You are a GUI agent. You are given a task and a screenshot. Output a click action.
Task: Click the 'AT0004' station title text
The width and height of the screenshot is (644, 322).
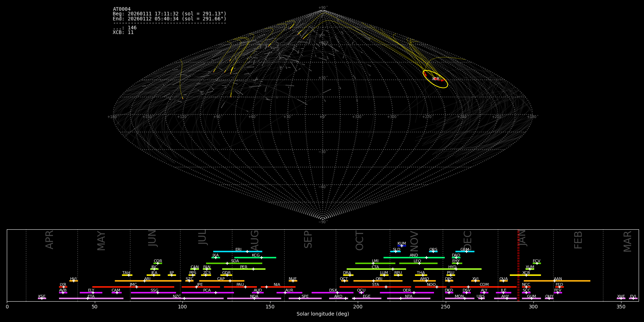[122, 9]
